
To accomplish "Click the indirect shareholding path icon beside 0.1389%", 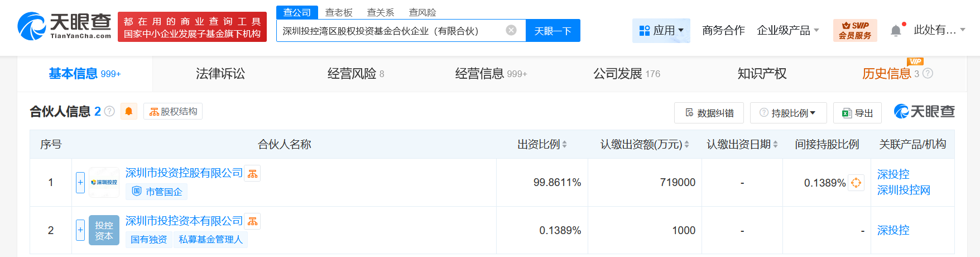I will tap(856, 183).
